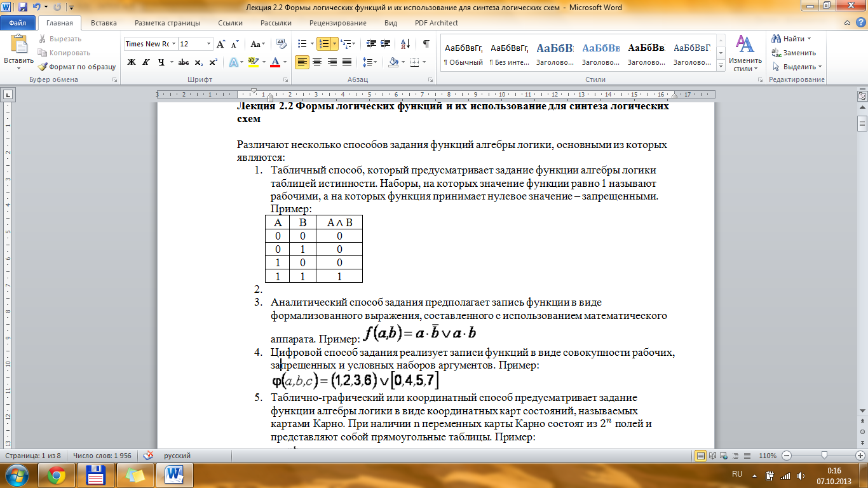
Task: Click the Save icon in Quick Access toolbar
Action: tap(23, 8)
